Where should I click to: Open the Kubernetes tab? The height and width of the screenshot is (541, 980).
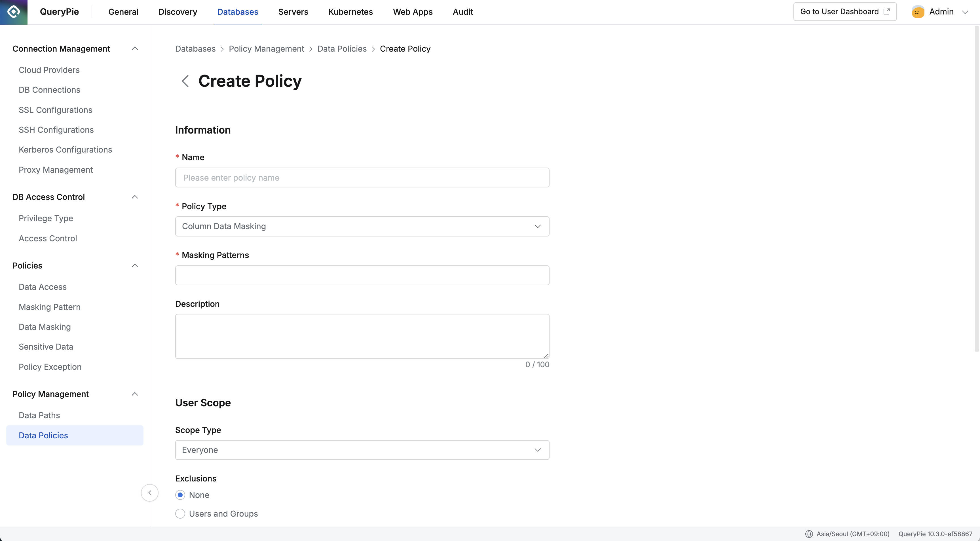(350, 12)
